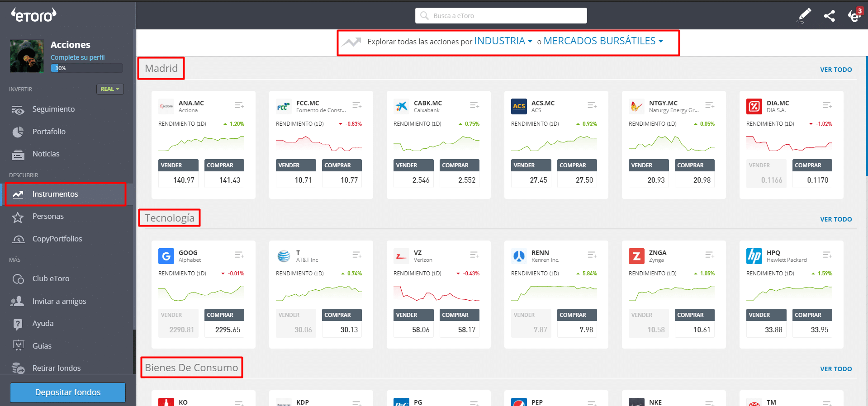The width and height of the screenshot is (868, 406).
Task: Click the Madrid section heading
Action: (161, 68)
